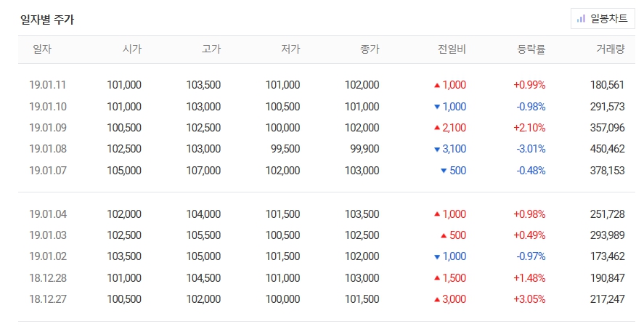Click the bar chart icon in 일봉차트
Screen dimensions: 644x329
pos(581,19)
